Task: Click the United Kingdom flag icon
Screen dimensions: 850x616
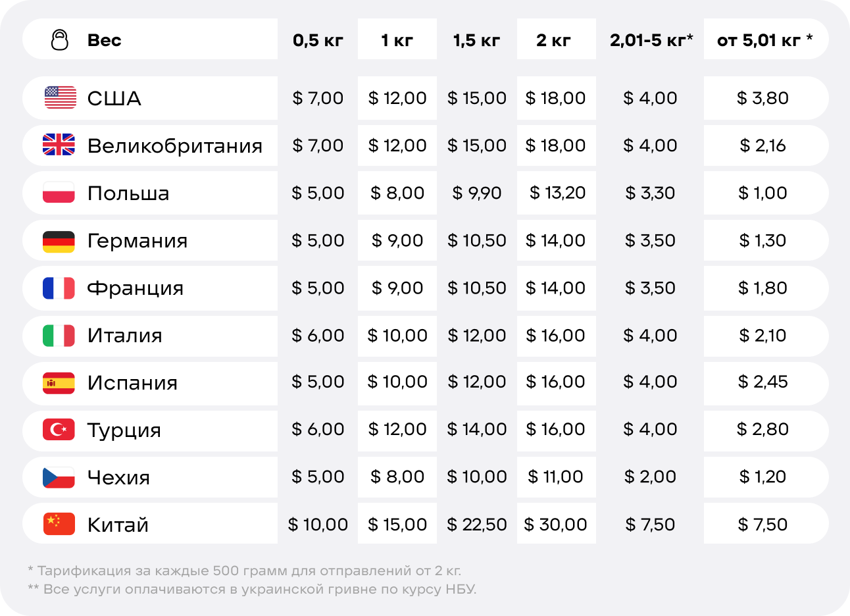Action: point(59,145)
